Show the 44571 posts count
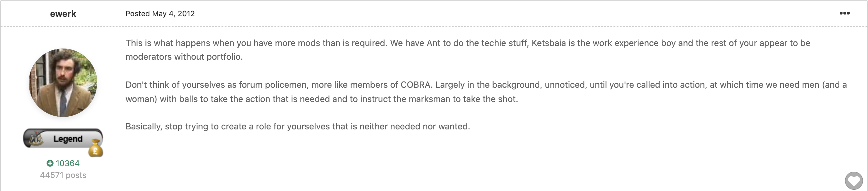Viewport: 868px width, 191px height. [63, 175]
